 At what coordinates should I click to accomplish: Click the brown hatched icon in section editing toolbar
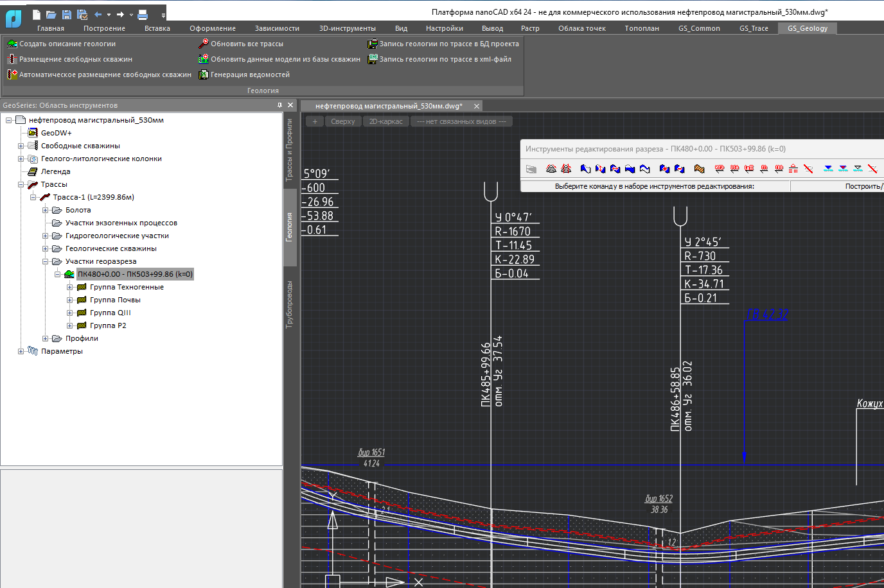[x=699, y=169]
